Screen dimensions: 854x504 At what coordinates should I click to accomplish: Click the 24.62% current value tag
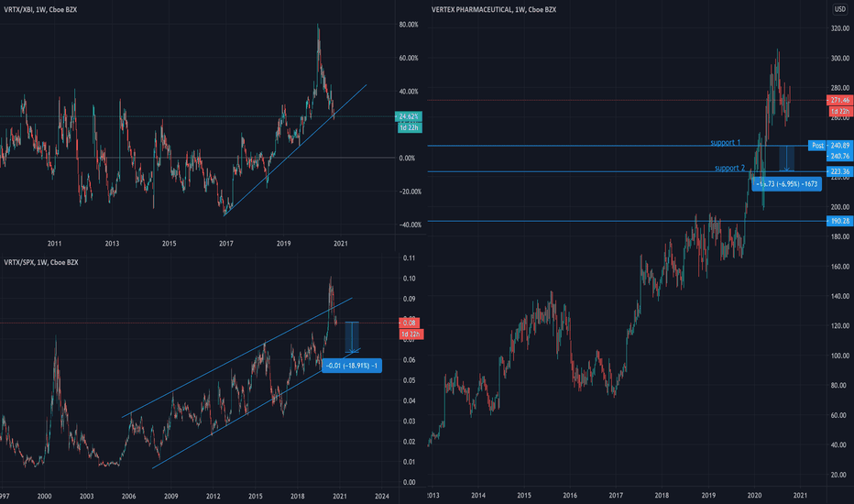point(409,116)
